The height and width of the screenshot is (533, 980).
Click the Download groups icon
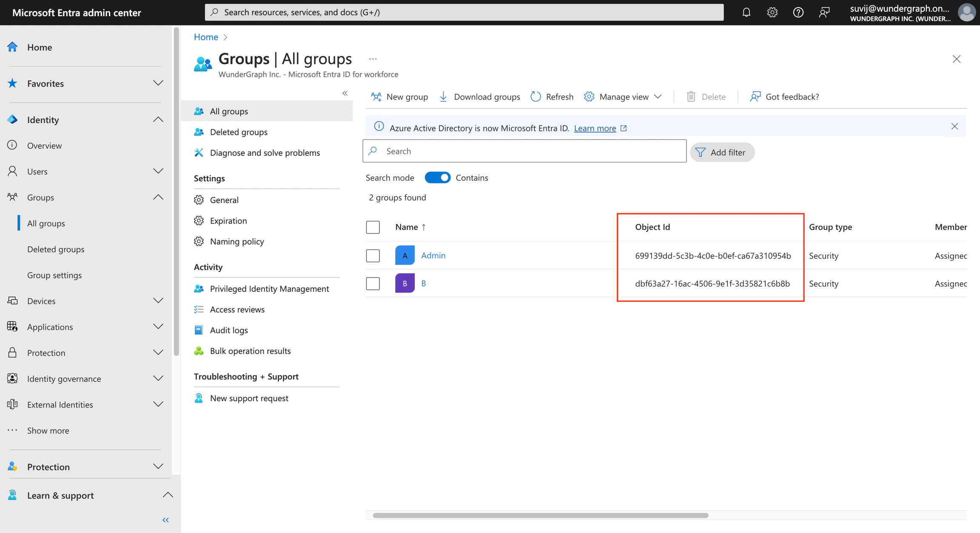point(443,96)
